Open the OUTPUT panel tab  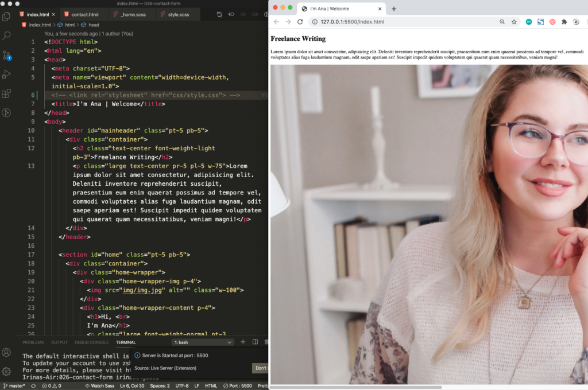tap(59, 342)
